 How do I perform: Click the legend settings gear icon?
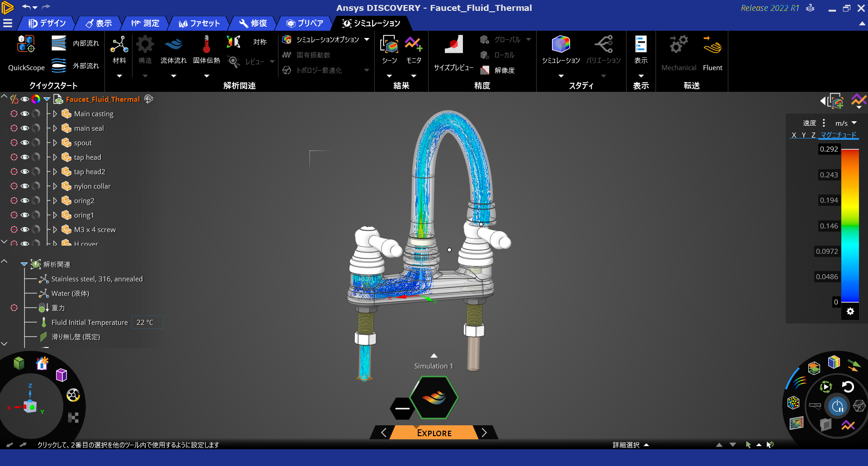click(850, 311)
